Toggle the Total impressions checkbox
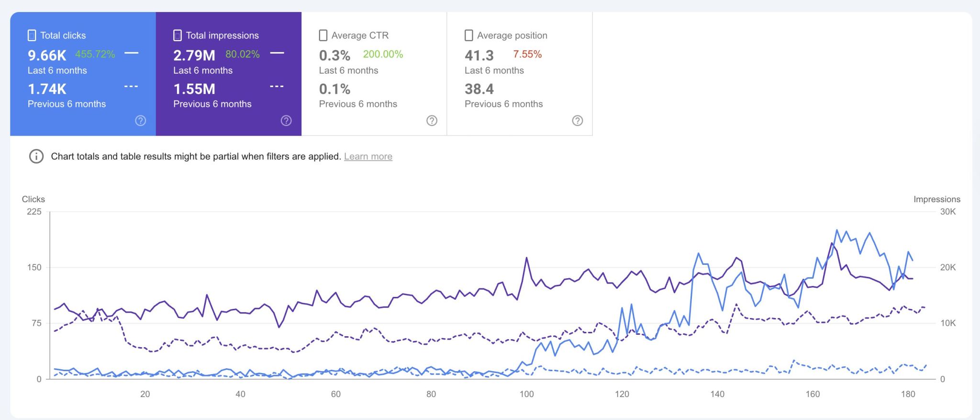The height and width of the screenshot is (420, 980). [178, 35]
